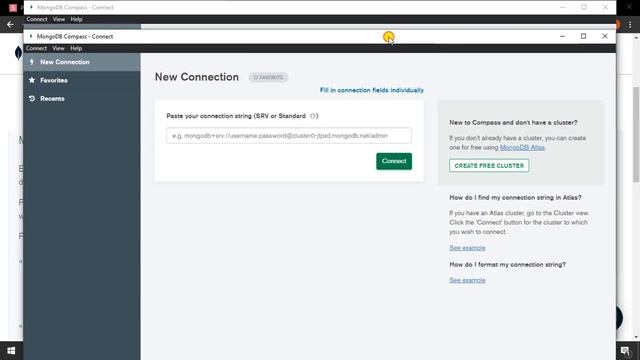Open Favorites in the sidebar
Viewport: 640px width, 360px height.
coord(82,80)
